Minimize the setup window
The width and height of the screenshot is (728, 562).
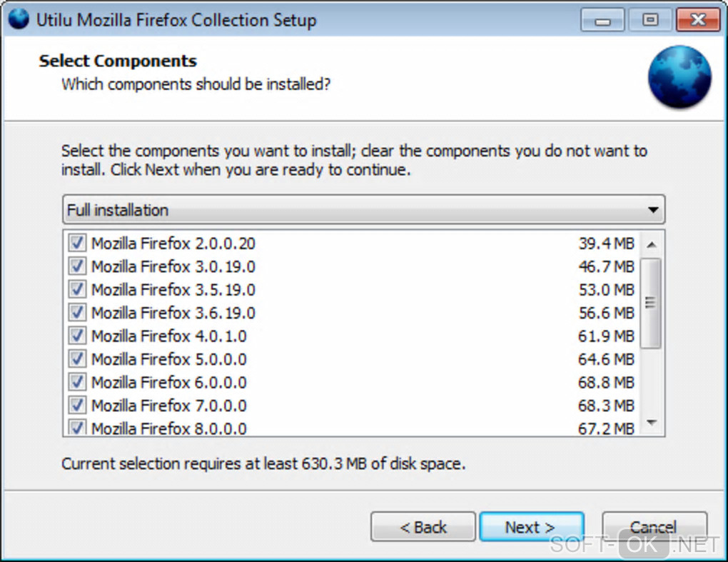coord(603,20)
